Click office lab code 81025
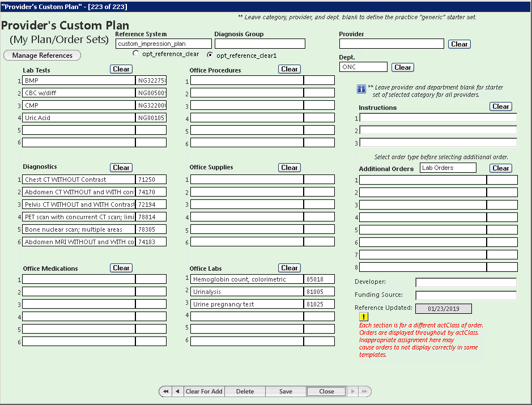Viewport: 532px width, 405px height. coord(320,304)
